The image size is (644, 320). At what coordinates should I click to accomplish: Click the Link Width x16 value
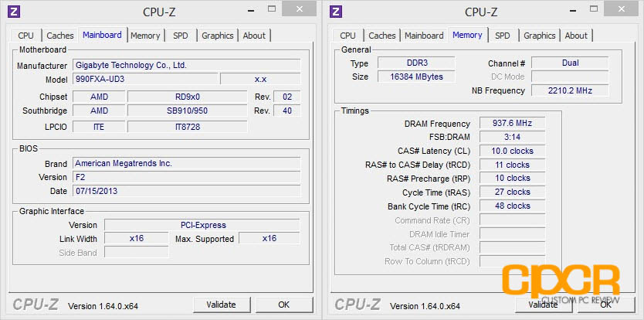click(137, 239)
